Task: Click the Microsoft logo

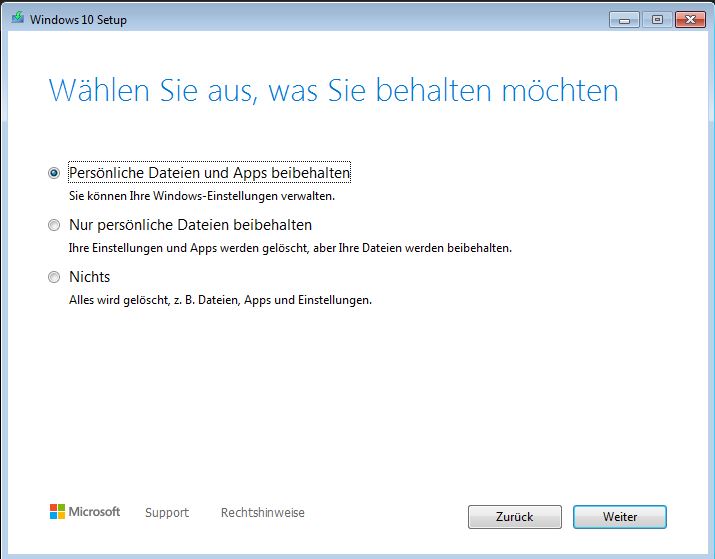Action: (x=85, y=512)
